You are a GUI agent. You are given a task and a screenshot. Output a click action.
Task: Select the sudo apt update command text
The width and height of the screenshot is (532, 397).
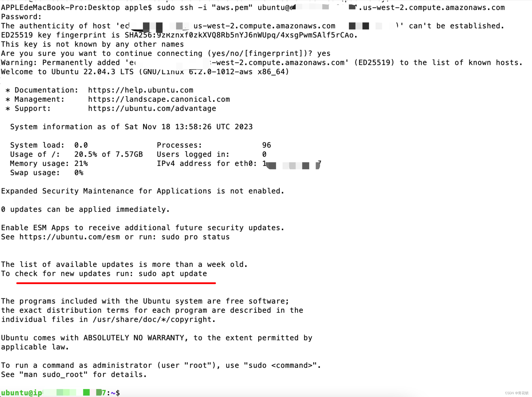click(x=173, y=274)
